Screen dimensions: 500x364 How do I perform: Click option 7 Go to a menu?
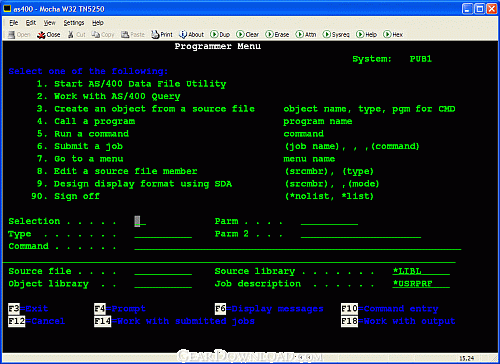tap(80, 159)
